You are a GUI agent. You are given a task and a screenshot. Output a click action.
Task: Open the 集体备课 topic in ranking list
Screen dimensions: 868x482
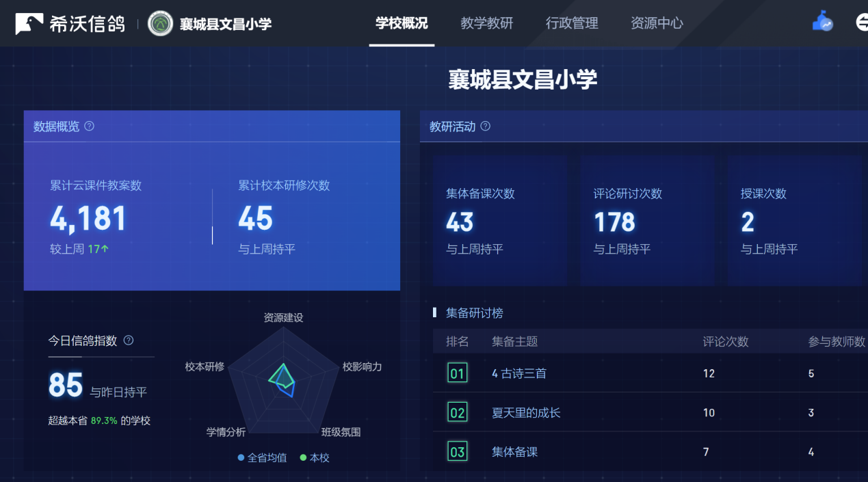click(514, 451)
